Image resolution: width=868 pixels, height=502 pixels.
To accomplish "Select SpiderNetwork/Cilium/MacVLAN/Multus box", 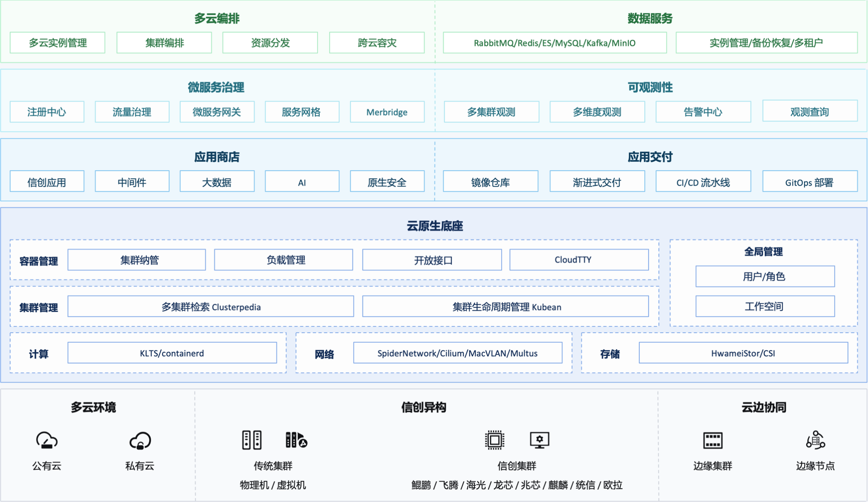I will [458, 353].
